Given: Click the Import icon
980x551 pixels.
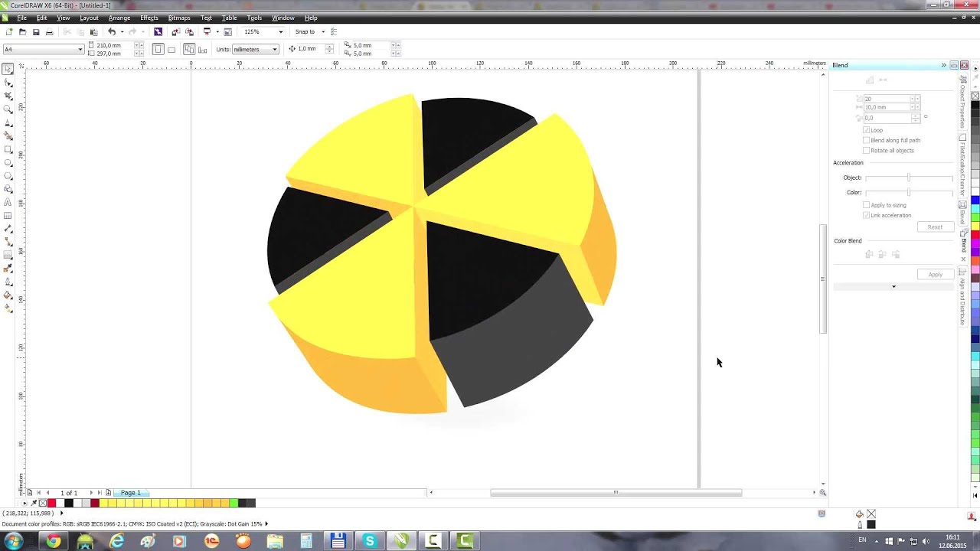Looking at the screenshot, I should pyautogui.click(x=175, y=32).
